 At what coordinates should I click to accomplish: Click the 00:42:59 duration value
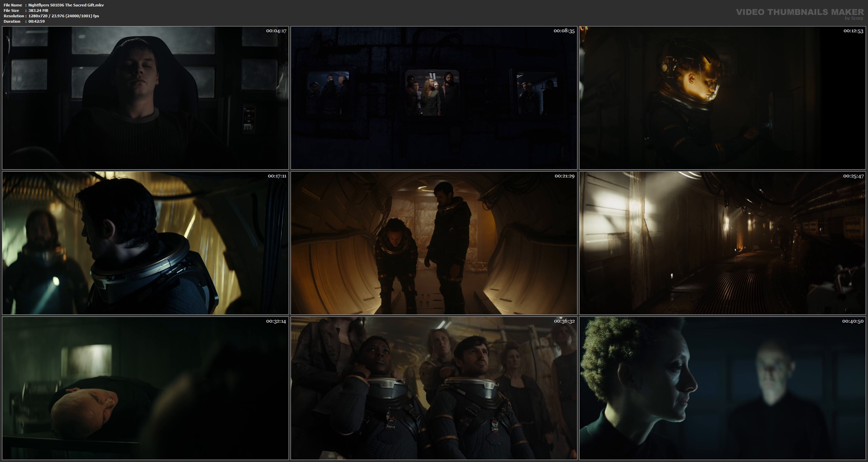coord(37,21)
